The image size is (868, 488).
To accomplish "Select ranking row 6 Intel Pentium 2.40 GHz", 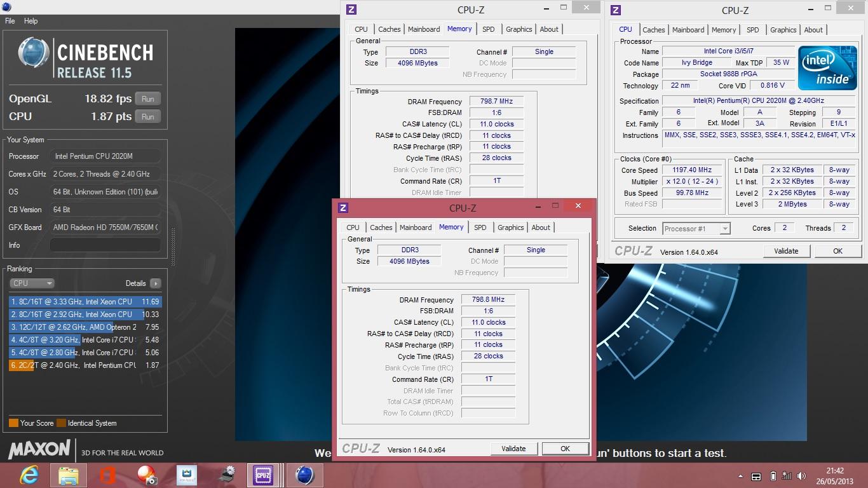I will [x=85, y=365].
